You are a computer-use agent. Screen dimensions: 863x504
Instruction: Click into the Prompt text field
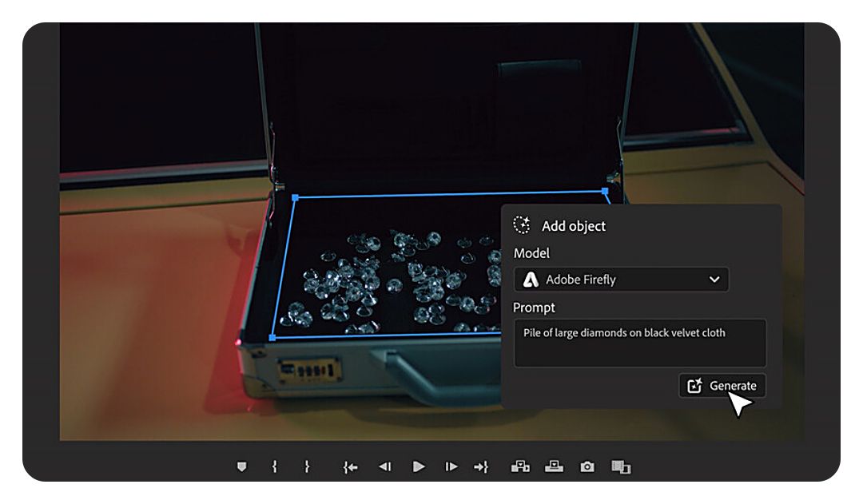[x=639, y=343]
